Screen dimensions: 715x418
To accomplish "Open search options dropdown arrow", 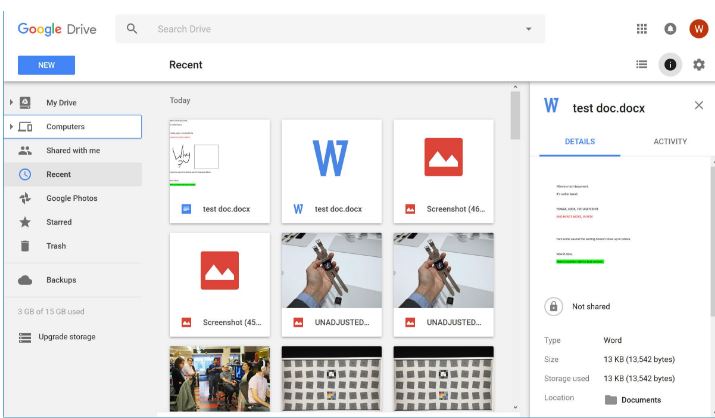I will tap(528, 29).
